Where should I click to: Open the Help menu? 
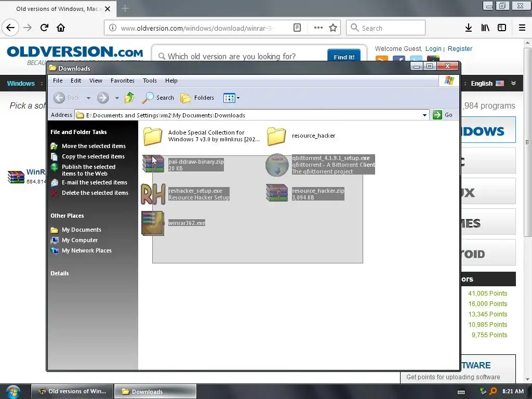(x=171, y=81)
